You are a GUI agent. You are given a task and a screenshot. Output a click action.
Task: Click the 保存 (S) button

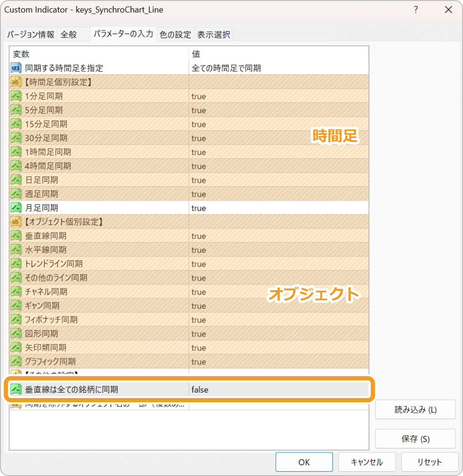(x=415, y=439)
